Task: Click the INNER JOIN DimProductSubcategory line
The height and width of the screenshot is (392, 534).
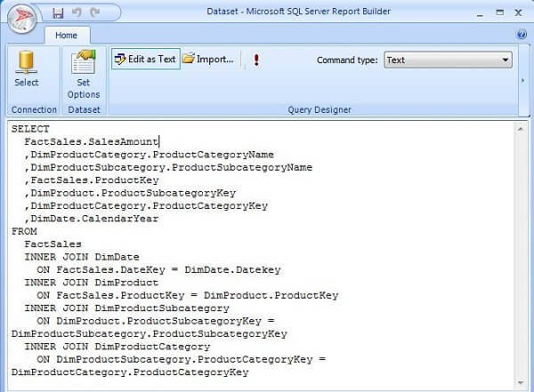Action: point(126,308)
